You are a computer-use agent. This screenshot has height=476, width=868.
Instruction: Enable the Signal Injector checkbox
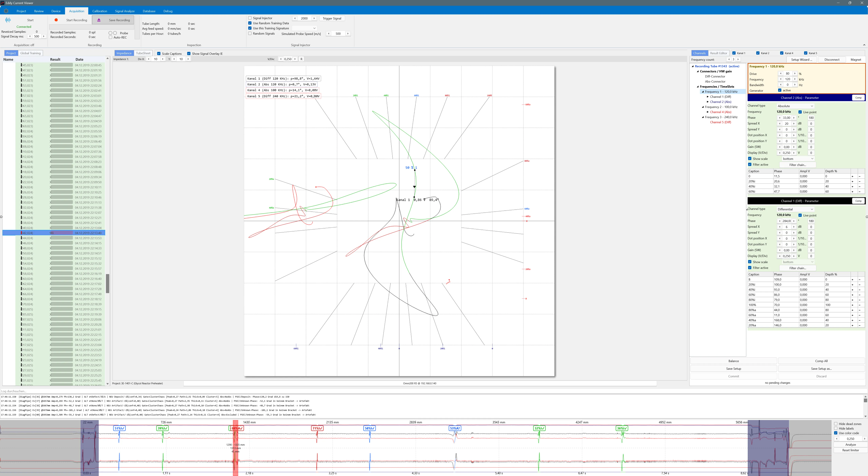(x=250, y=18)
